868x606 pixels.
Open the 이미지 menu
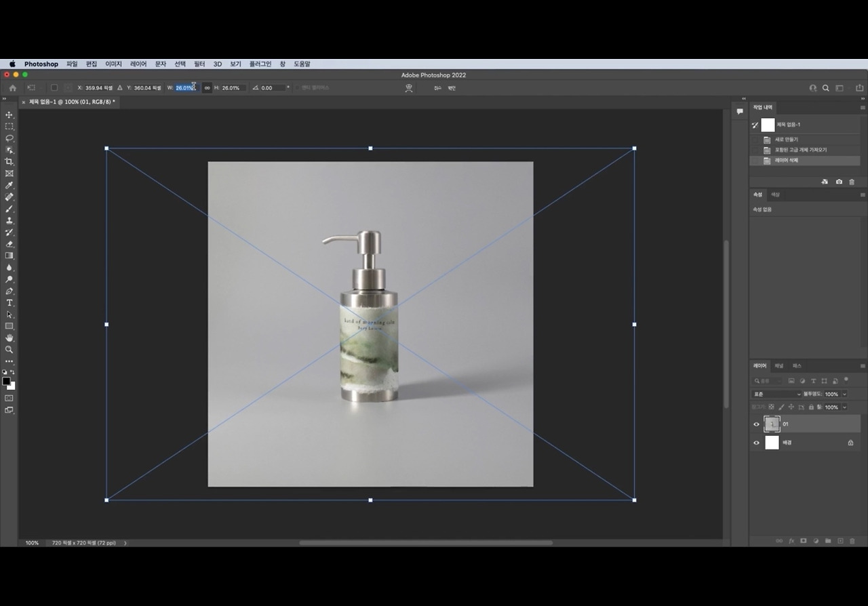tap(113, 64)
